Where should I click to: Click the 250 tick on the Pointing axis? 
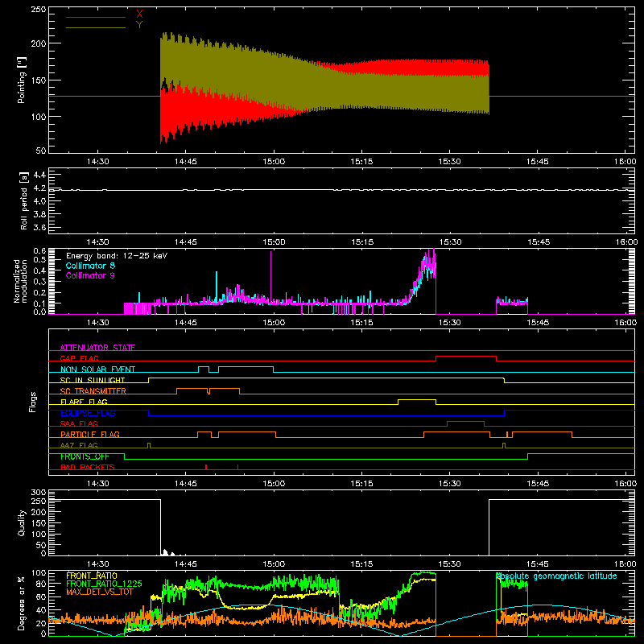pyautogui.click(x=38, y=9)
